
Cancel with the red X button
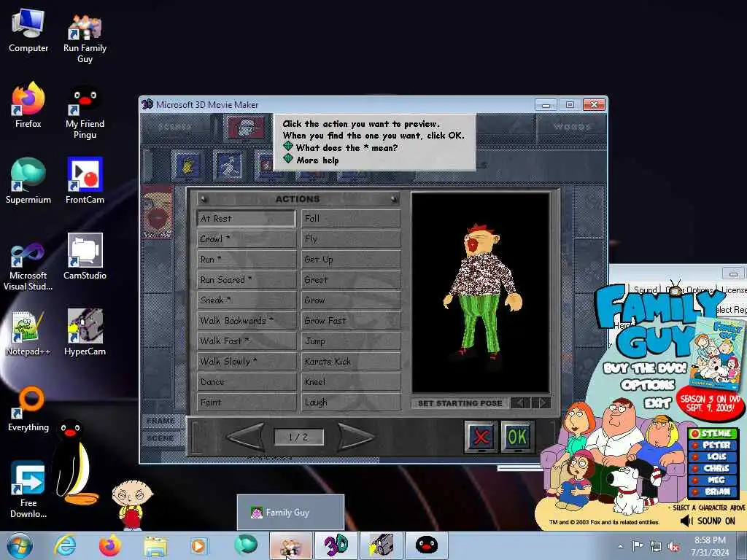click(481, 437)
